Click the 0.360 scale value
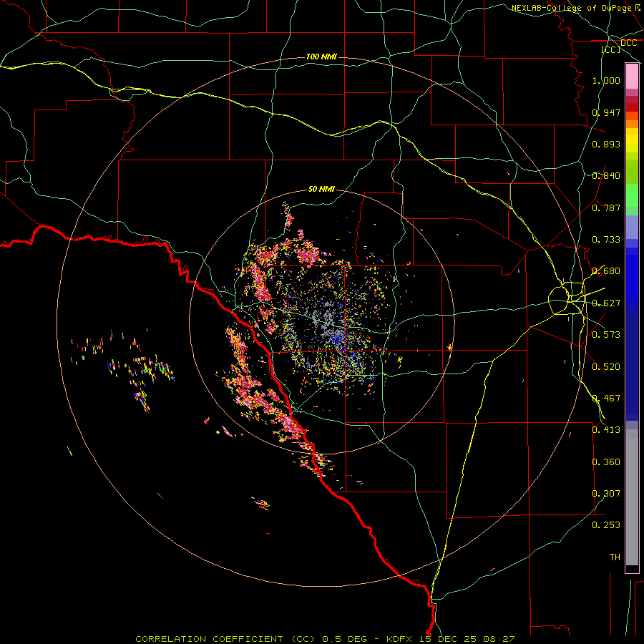 click(606, 462)
